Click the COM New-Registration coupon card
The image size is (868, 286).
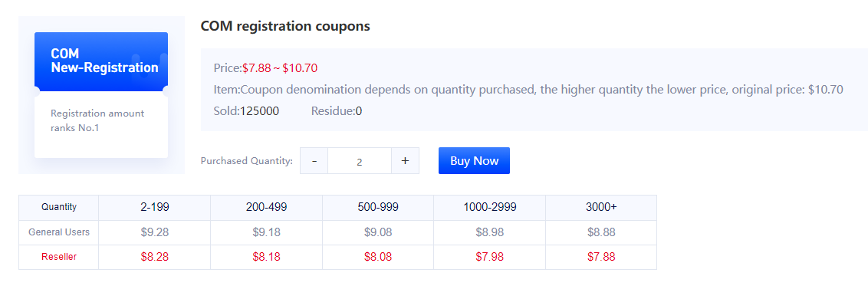pyautogui.click(x=101, y=94)
